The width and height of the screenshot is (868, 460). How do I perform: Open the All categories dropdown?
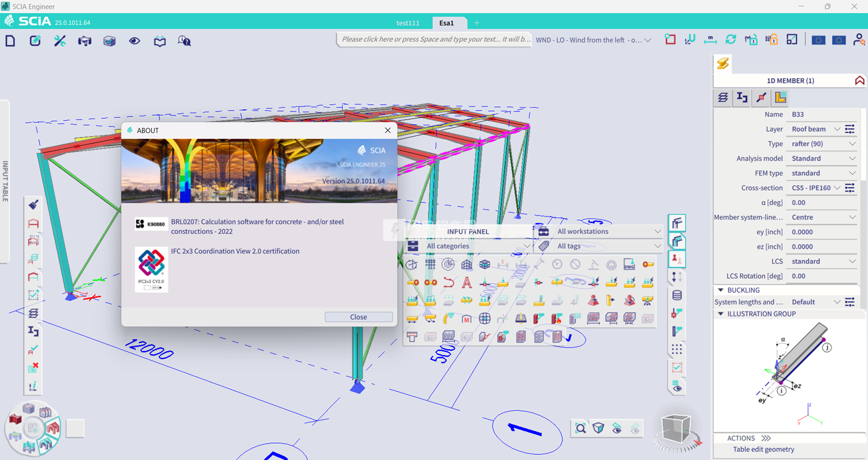[469, 246]
